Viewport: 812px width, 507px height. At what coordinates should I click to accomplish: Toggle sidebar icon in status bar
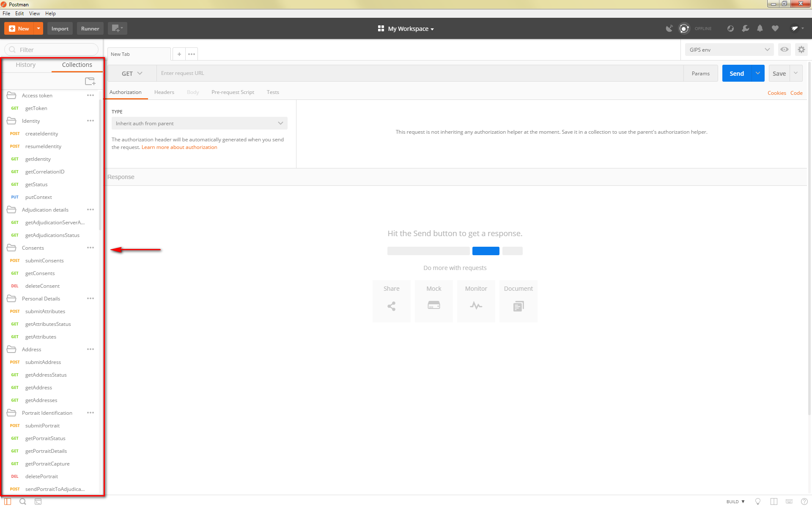point(8,501)
